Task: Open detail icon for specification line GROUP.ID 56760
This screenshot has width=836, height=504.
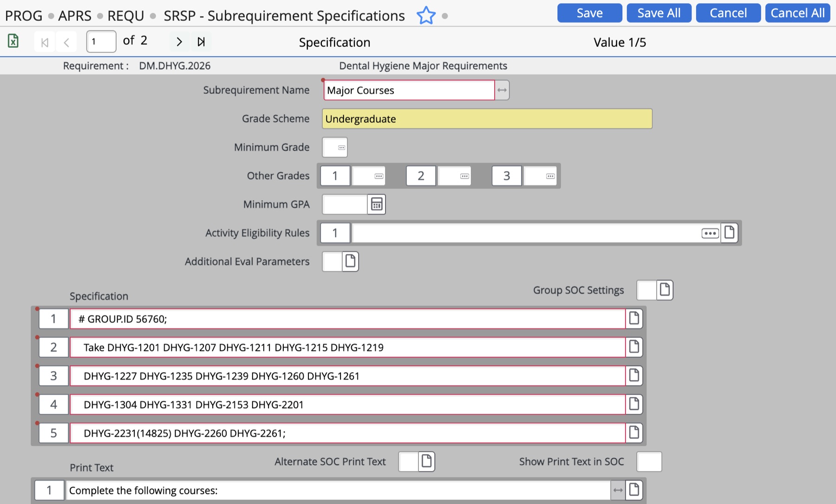Action: [634, 319]
